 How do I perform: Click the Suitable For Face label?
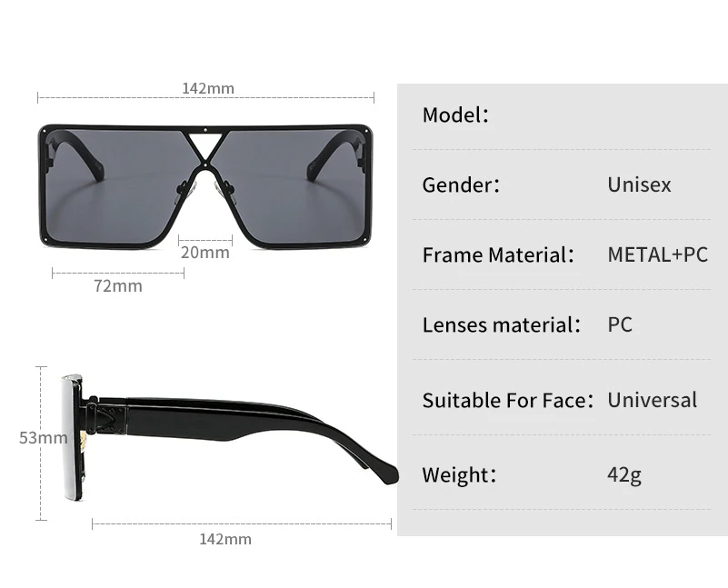click(x=508, y=400)
